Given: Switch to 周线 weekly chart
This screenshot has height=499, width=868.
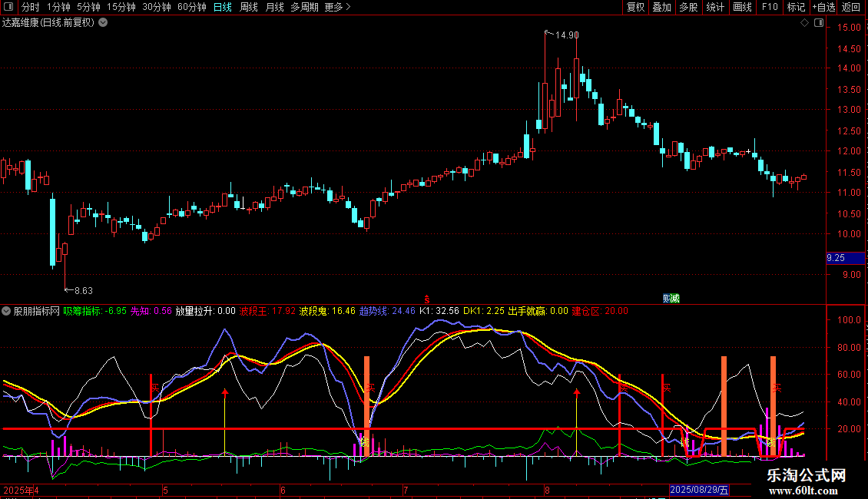Looking at the screenshot, I should [249, 7].
